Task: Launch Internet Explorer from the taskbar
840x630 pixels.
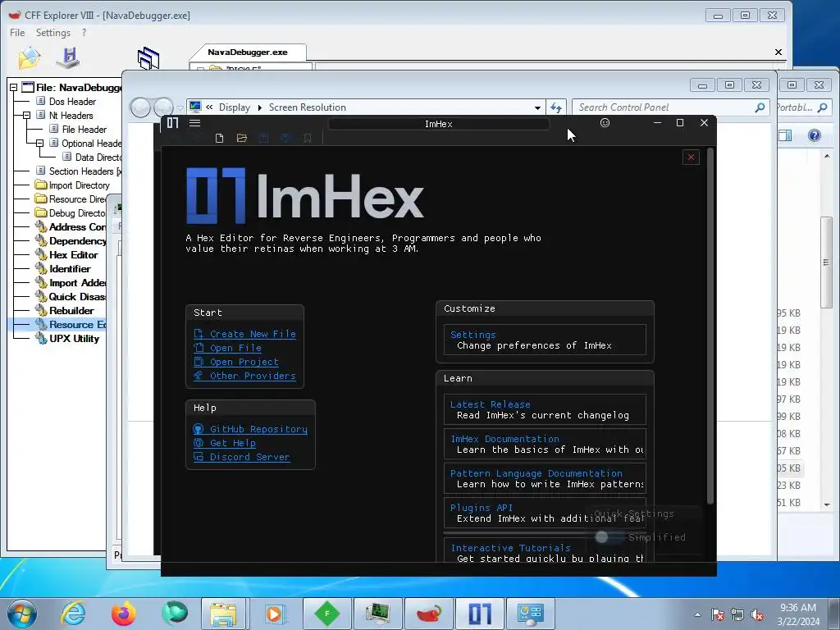Action: tap(72, 614)
